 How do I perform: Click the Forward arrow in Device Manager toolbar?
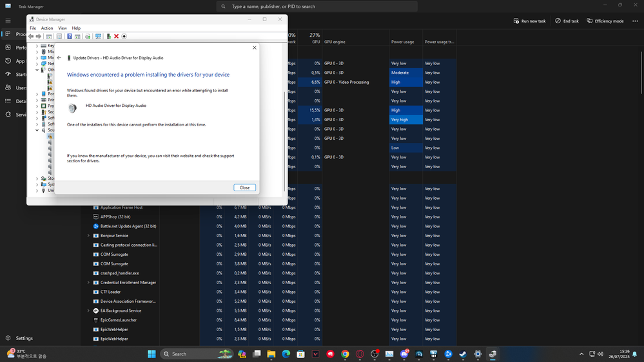pyautogui.click(x=39, y=37)
